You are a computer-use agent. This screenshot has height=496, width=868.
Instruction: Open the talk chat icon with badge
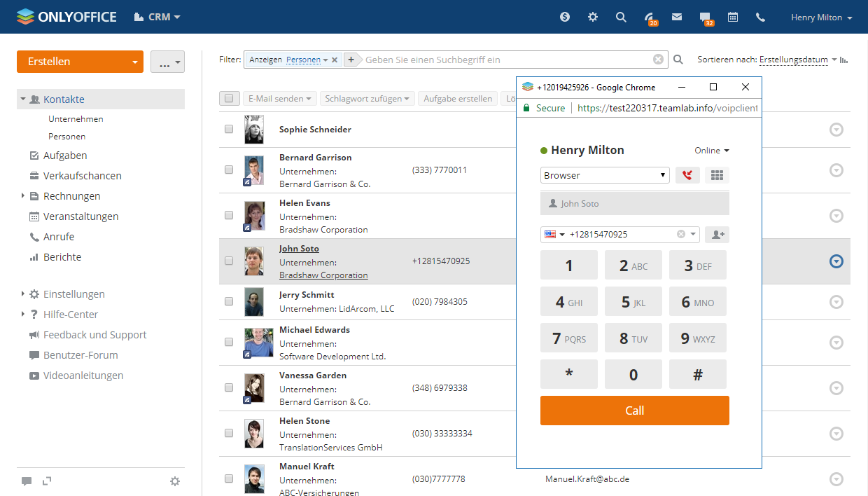coord(705,18)
